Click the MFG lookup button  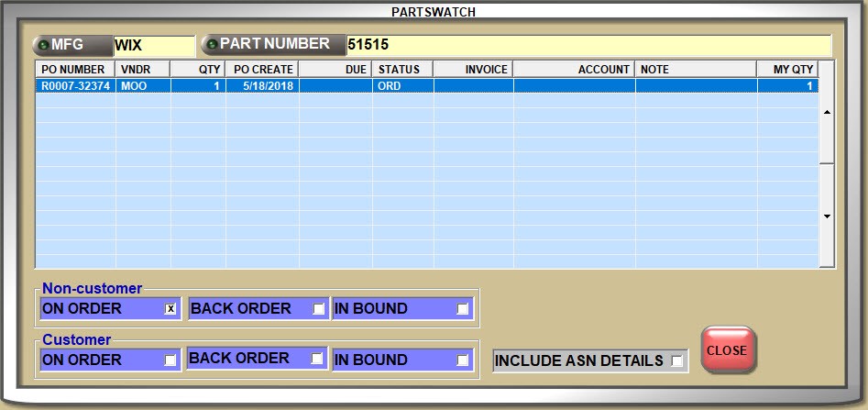[x=71, y=45]
